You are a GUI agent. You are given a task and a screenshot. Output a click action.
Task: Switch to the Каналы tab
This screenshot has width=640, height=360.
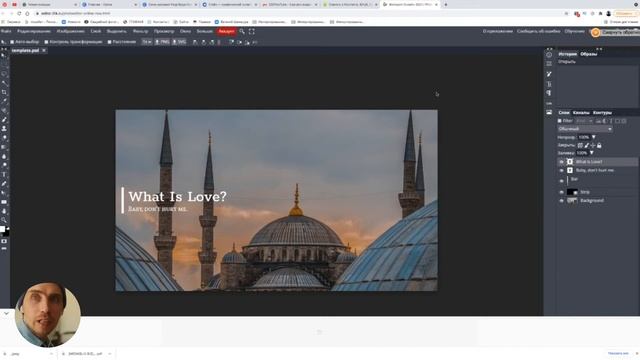(x=581, y=113)
